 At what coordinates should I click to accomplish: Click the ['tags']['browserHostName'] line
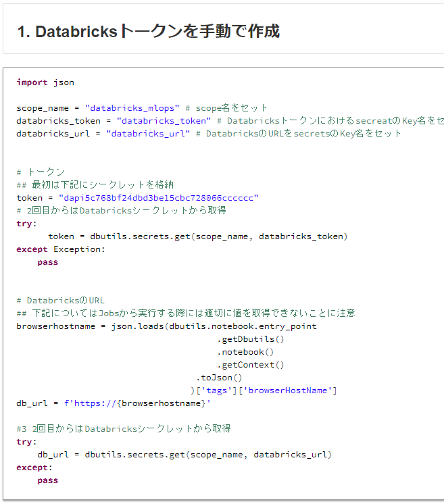point(264,390)
